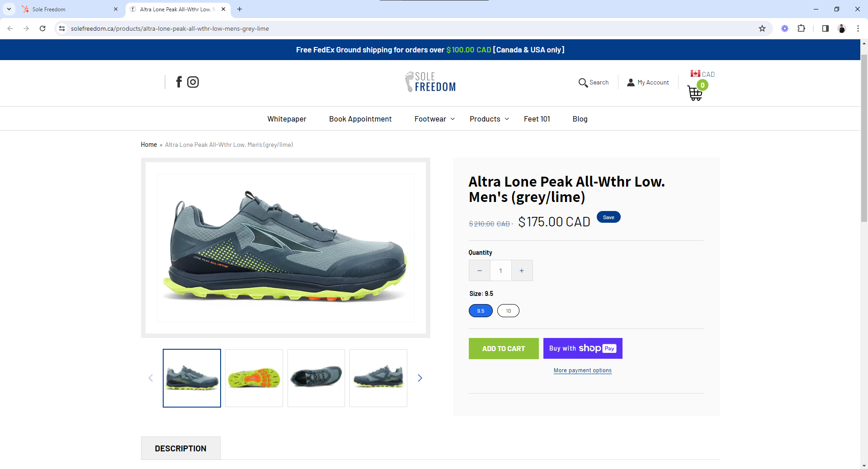Show next product thumbnails arrow

(x=420, y=378)
